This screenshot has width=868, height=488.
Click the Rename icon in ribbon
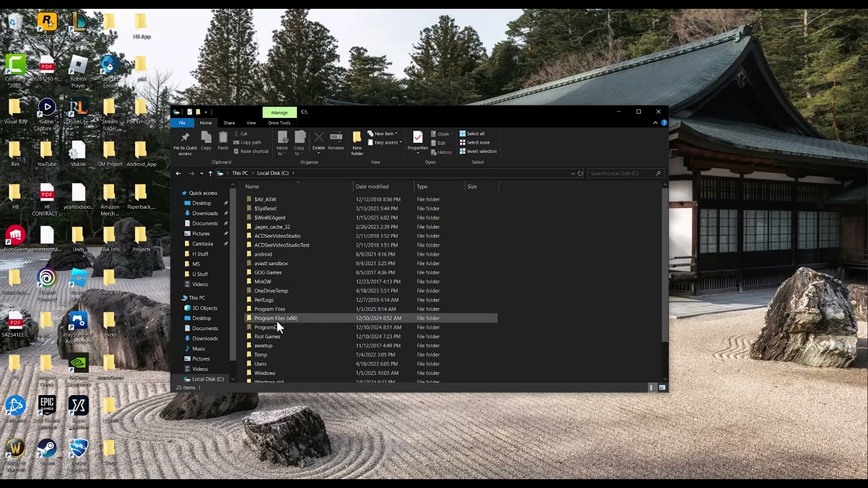[x=336, y=141]
